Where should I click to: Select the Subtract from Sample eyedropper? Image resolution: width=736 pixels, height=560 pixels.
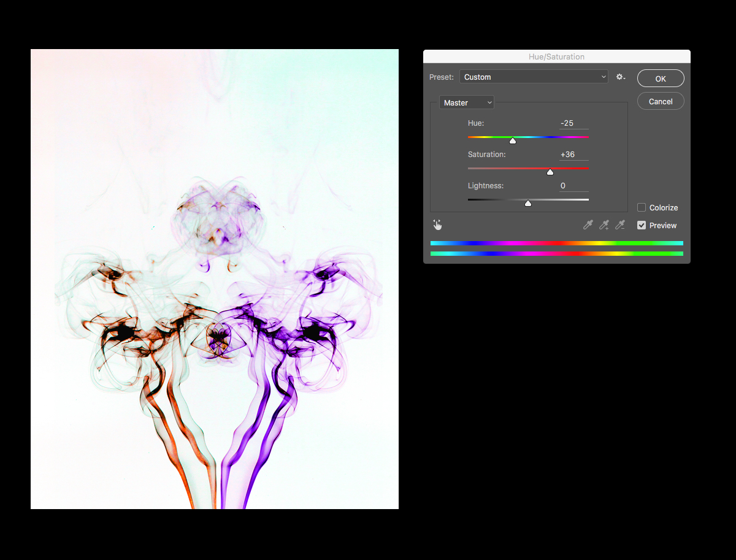[x=620, y=225]
